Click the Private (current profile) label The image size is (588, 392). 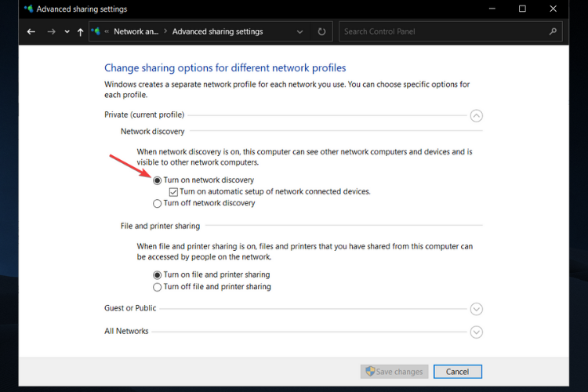[144, 114]
